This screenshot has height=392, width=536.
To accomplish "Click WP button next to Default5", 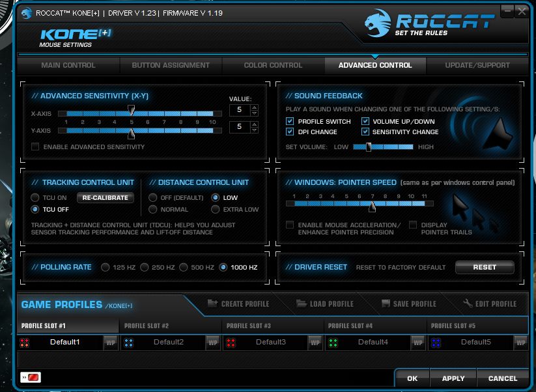I will (520, 343).
